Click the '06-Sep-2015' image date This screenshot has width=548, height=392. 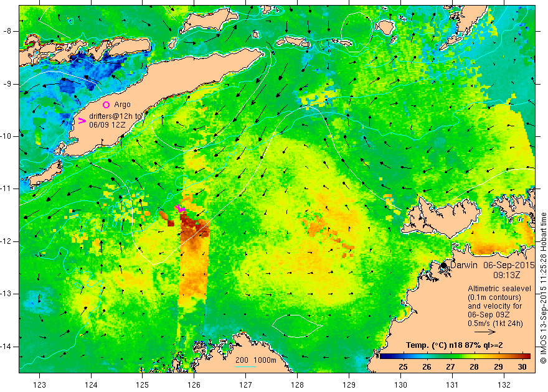[x=509, y=265]
